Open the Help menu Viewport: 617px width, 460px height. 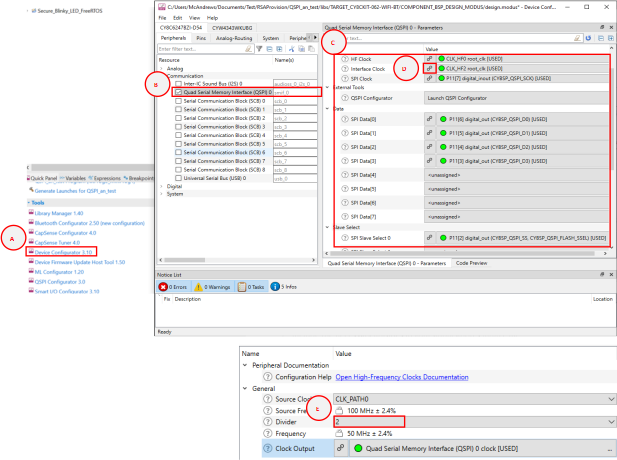pos(212,18)
